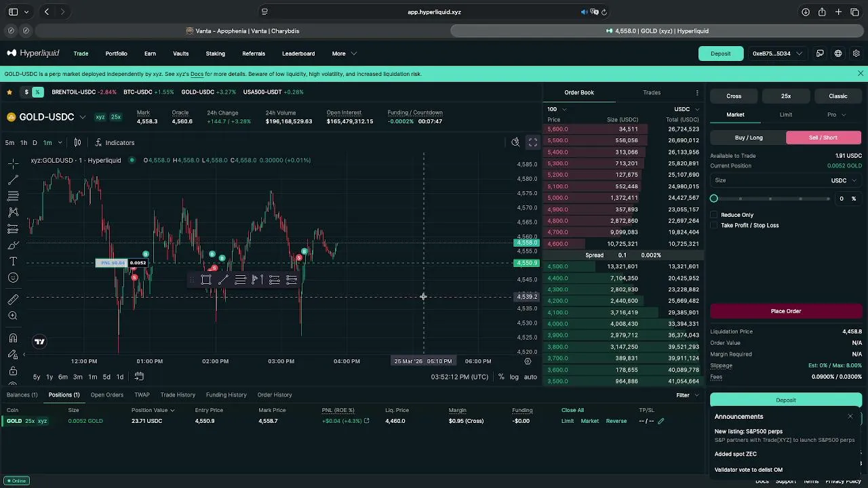Select the ruler measure tool
The height and width of the screenshot is (488, 868).
click(x=13, y=299)
